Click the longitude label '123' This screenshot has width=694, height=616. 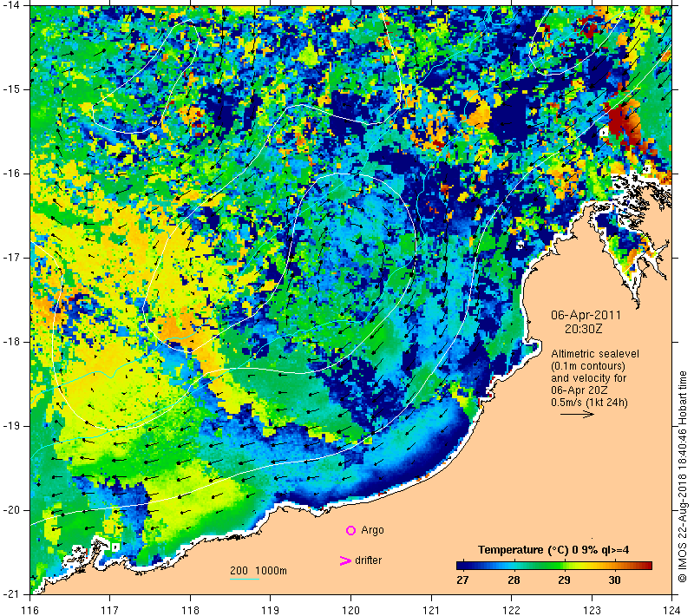click(x=592, y=610)
